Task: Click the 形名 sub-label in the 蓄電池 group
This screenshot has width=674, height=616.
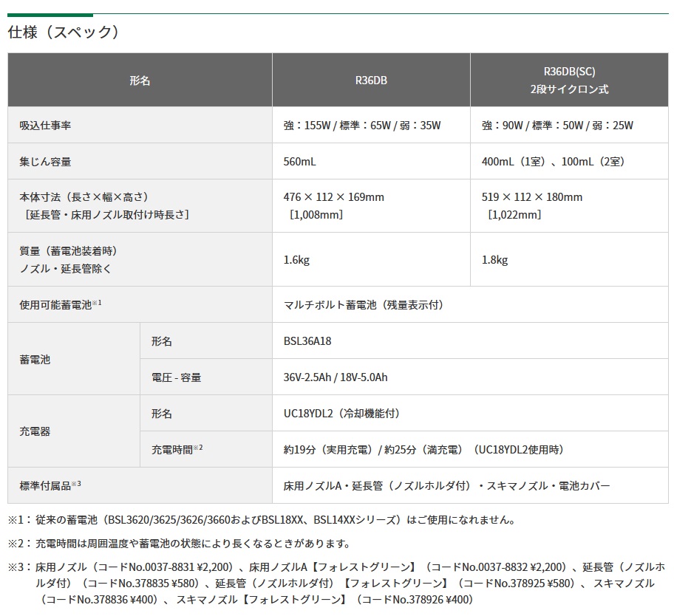Action: 206,340
